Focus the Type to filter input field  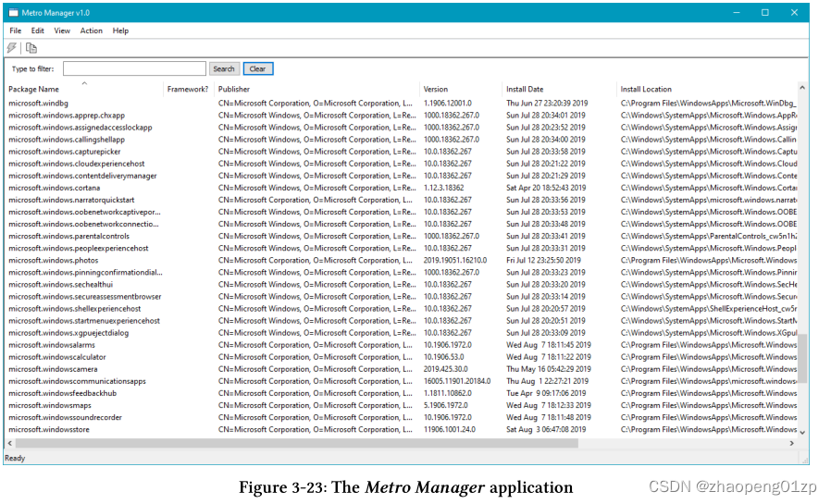tap(134, 68)
